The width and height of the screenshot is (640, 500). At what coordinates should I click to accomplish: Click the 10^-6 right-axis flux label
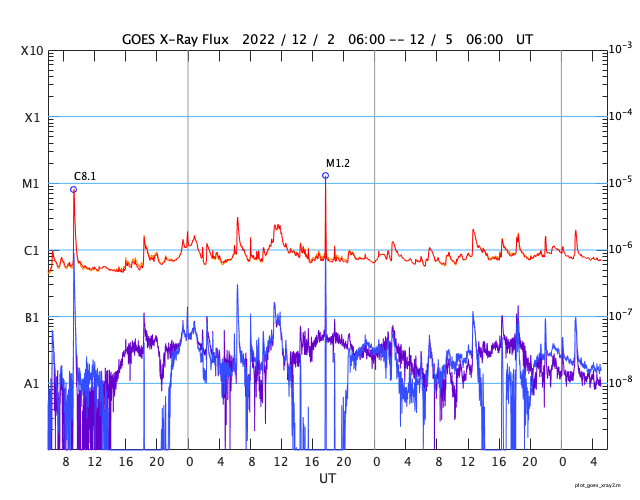[621, 248]
